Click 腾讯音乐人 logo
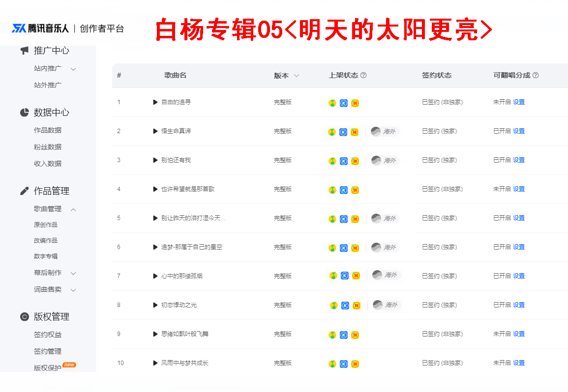This screenshot has height=392, width=568. [x=40, y=28]
